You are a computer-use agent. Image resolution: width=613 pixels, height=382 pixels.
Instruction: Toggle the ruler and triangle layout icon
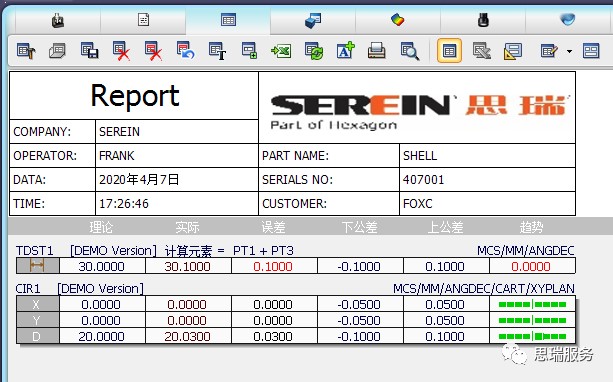(513, 51)
